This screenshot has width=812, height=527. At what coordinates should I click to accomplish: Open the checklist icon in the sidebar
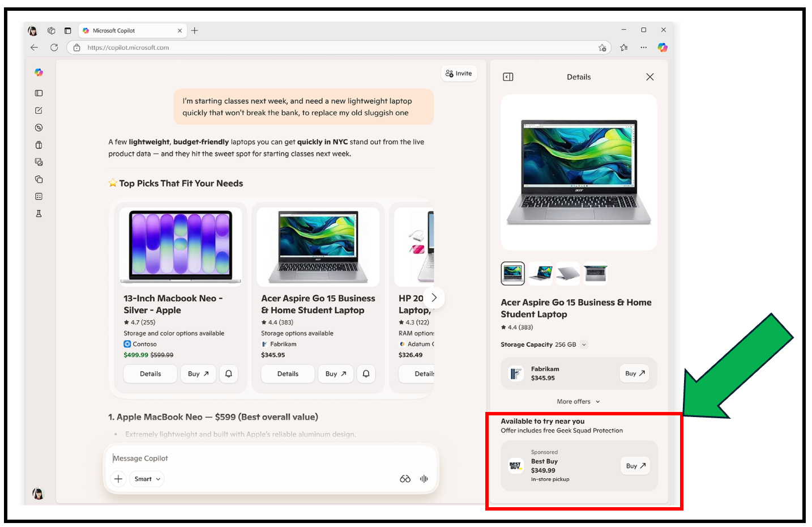(x=39, y=197)
